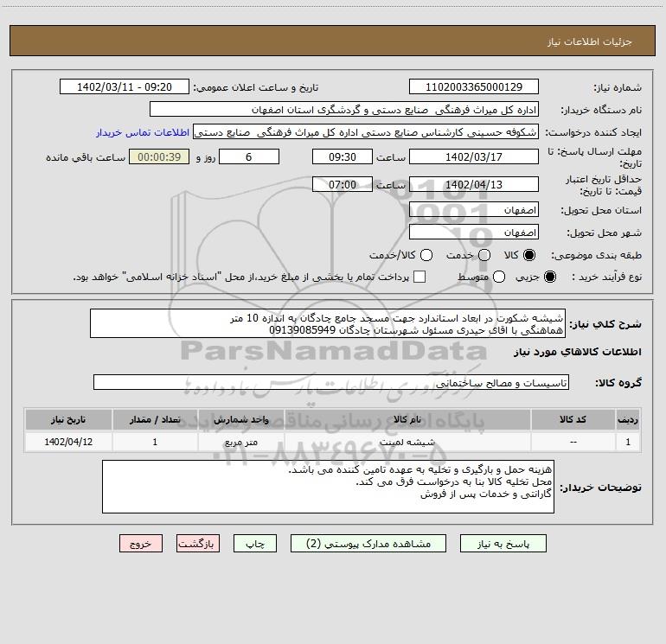Click the چاپ print button
Screen dimensions: 666x644
[x=255, y=544]
